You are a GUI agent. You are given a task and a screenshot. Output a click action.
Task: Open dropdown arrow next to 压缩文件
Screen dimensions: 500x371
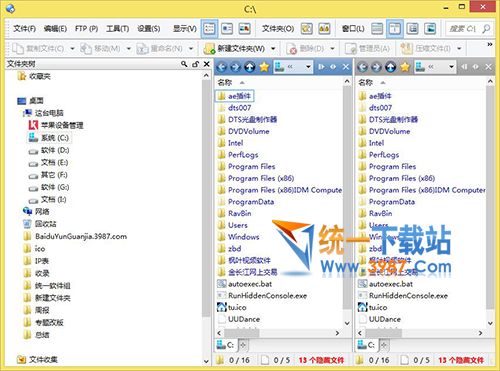point(459,49)
